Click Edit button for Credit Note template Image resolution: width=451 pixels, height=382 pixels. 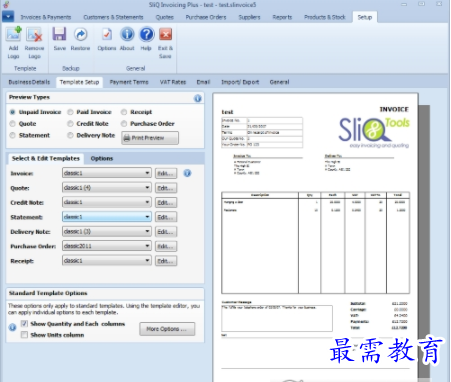coord(166,203)
